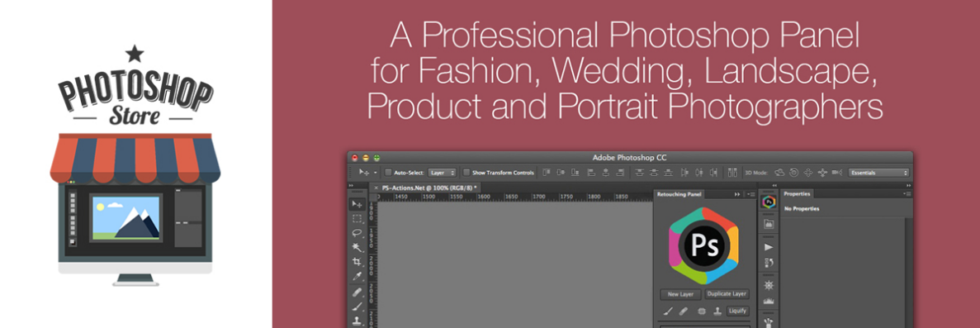
Task: Click the Duplicate Layer button
Action: pos(727,293)
